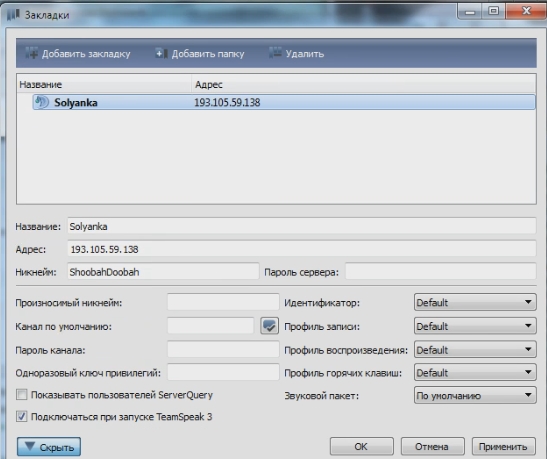547x459 pixels.
Task: Open the Профиль записи dropdown
Action: (x=475, y=326)
